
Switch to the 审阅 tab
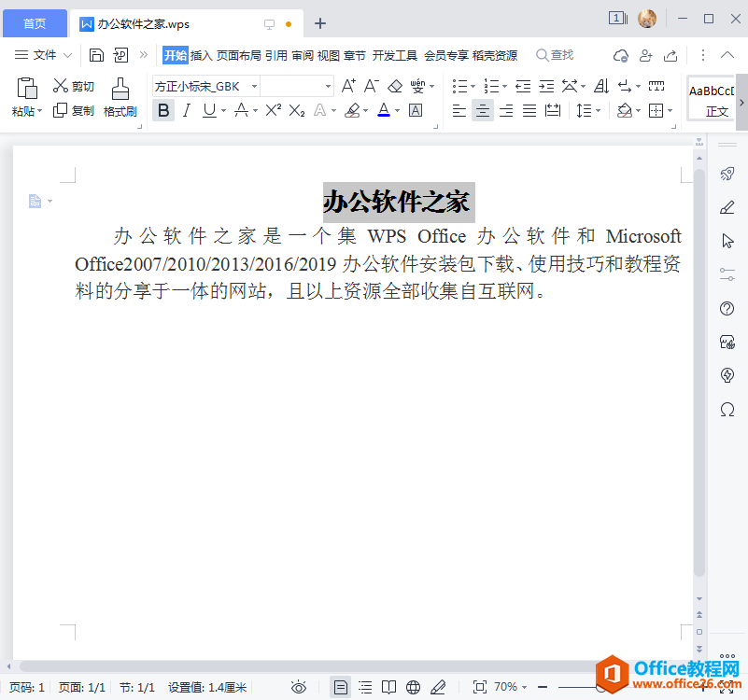click(303, 56)
